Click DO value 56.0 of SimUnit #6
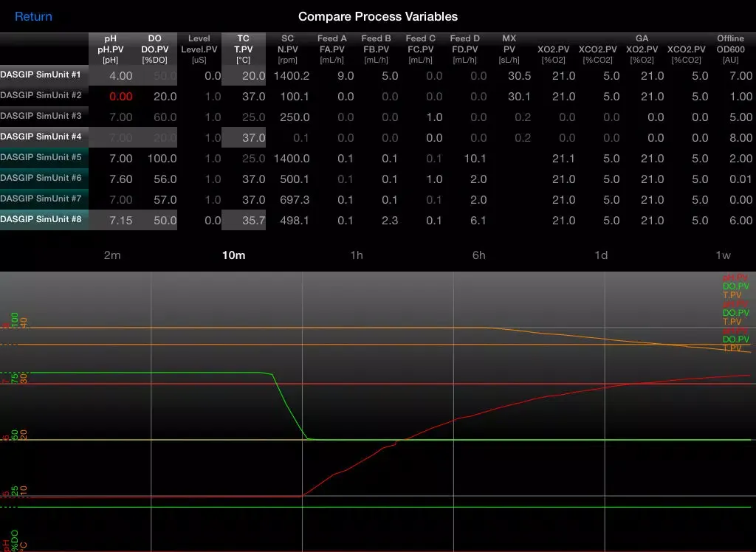This screenshot has height=552, width=756. [165, 179]
